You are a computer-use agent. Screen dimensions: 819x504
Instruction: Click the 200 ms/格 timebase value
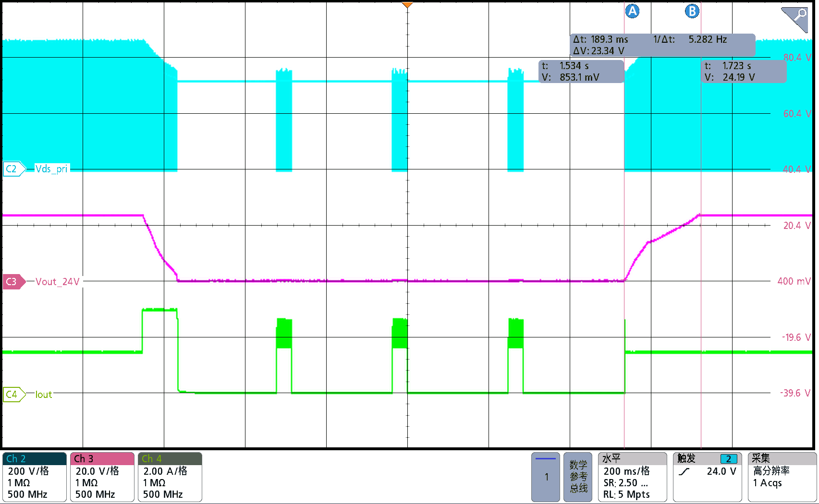[x=626, y=471]
